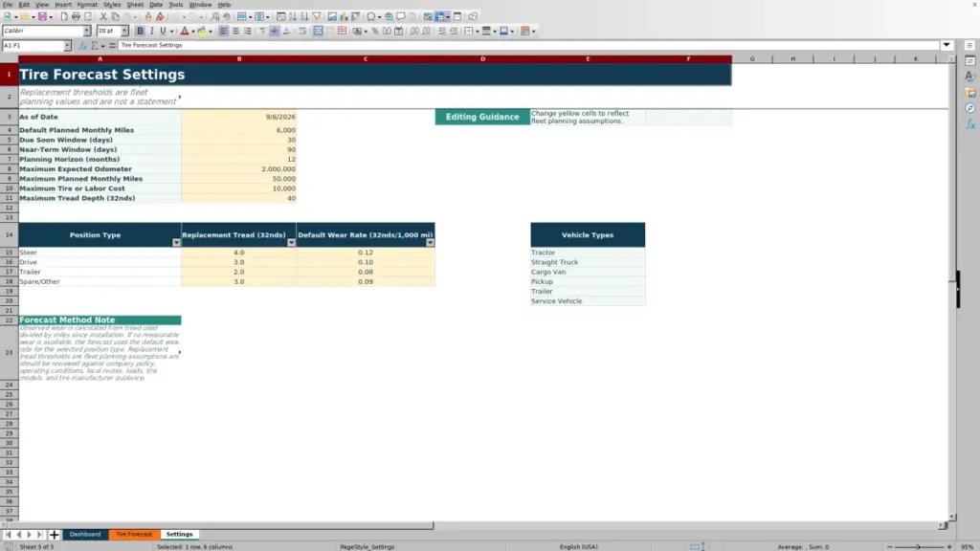Open the Sidebar Styles icon
Viewport: 980px width, 551px height.
(x=970, y=77)
